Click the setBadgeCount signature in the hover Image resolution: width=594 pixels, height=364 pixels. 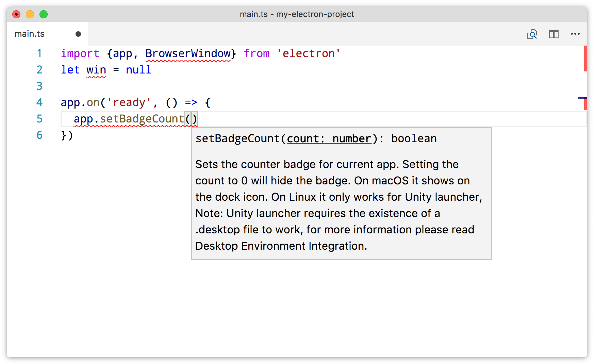point(237,138)
